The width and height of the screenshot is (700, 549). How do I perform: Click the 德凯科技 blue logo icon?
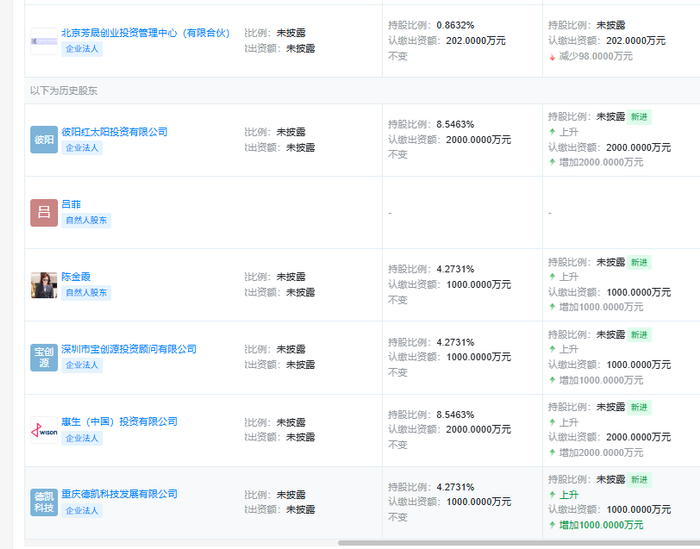(44, 502)
